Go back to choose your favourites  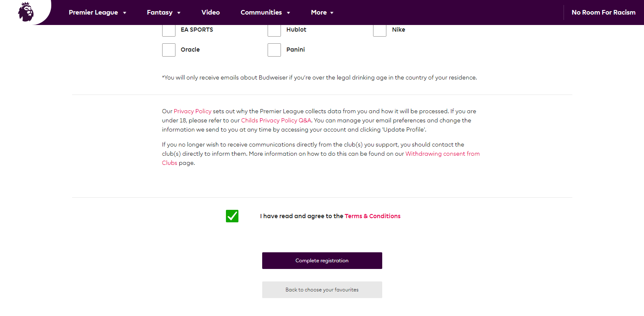322,290
